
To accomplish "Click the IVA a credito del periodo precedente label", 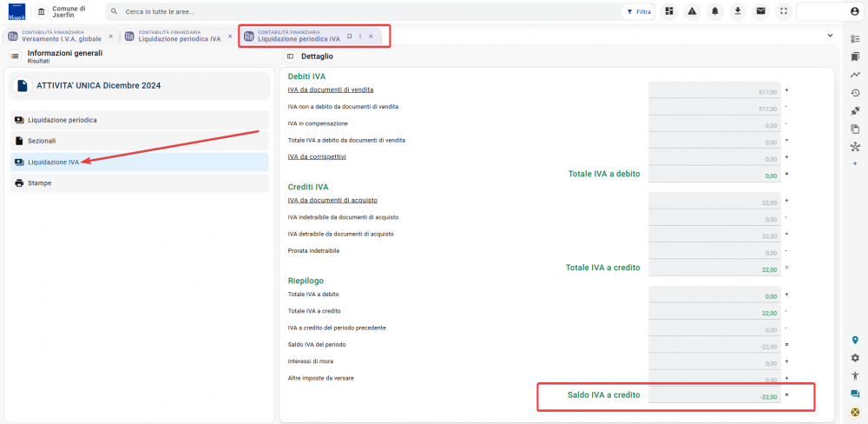I will click(x=337, y=328).
